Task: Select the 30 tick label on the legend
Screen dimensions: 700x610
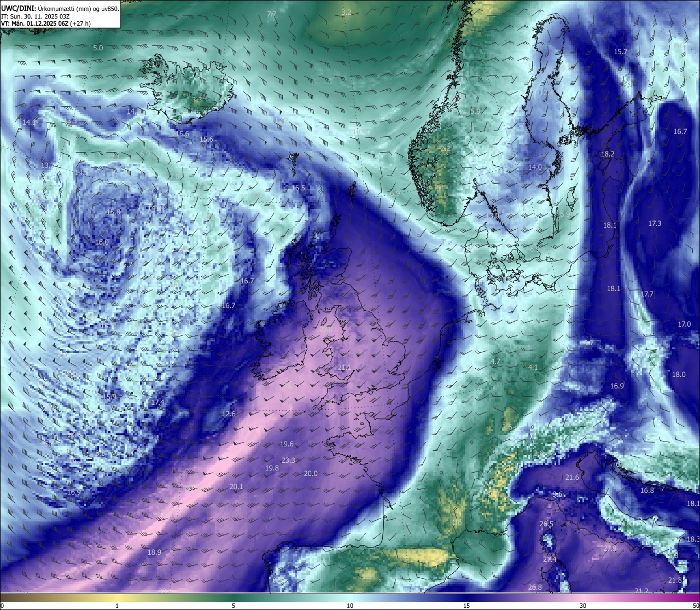Action: coord(583,606)
